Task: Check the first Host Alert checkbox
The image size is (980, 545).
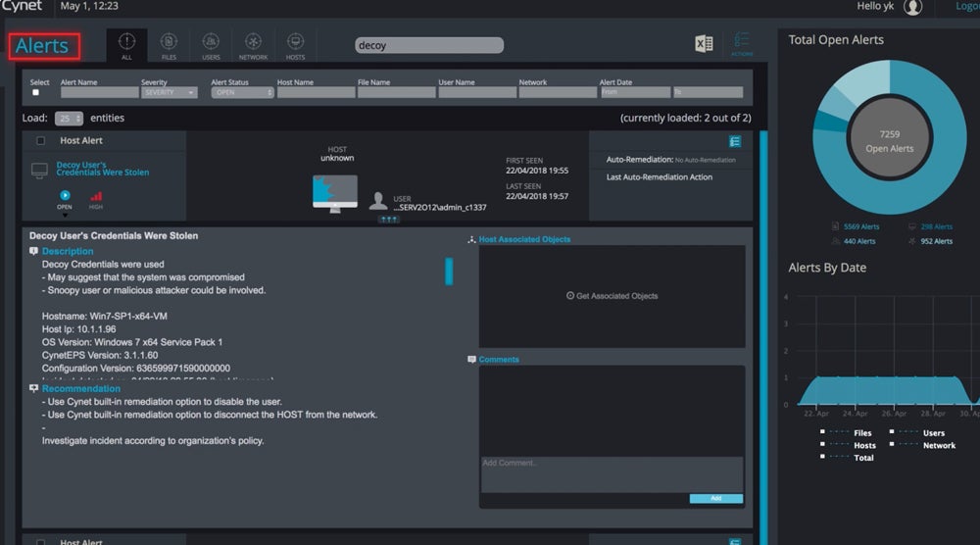Action: point(40,141)
